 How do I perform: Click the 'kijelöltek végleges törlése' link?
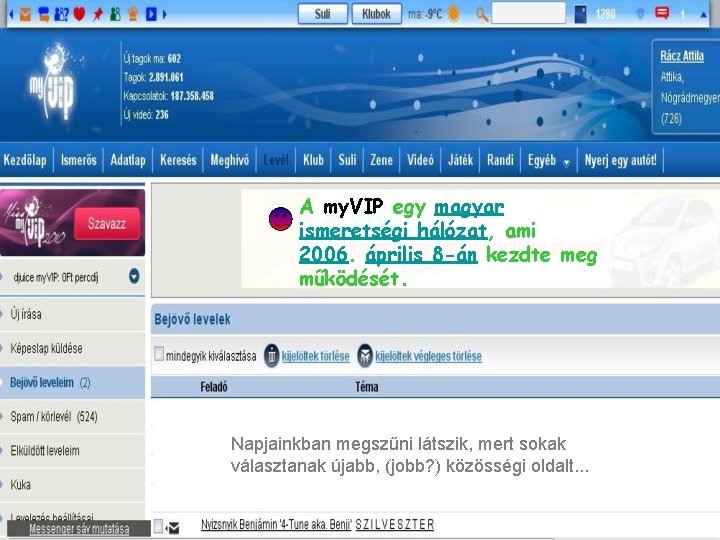428,356
